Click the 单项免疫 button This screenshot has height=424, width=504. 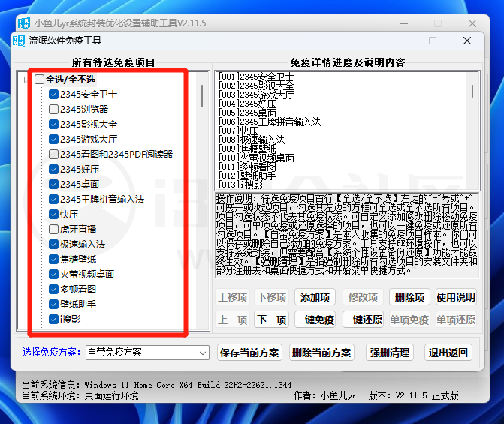409,320
